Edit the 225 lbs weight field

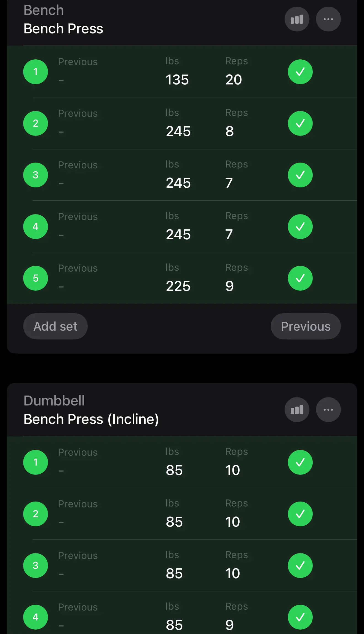pyautogui.click(x=178, y=286)
